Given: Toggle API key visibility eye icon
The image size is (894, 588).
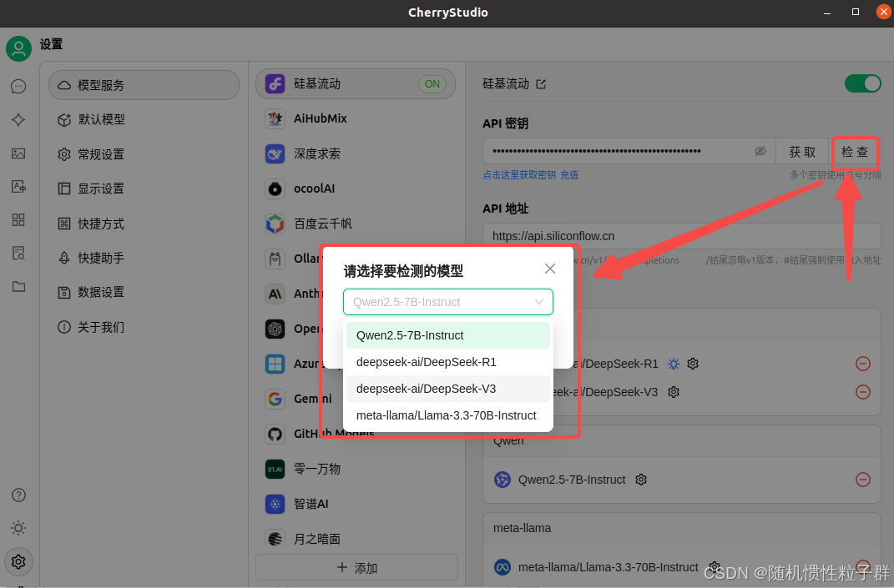Looking at the screenshot, I should (760, 151).
